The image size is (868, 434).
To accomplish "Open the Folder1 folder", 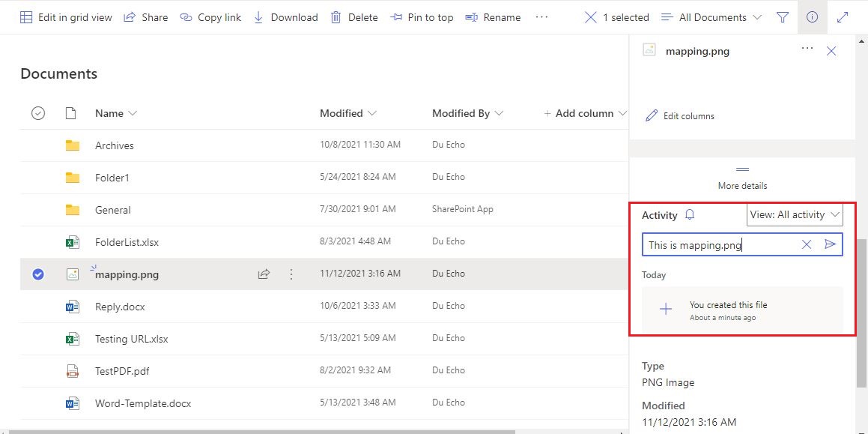I will coord(112,178).
